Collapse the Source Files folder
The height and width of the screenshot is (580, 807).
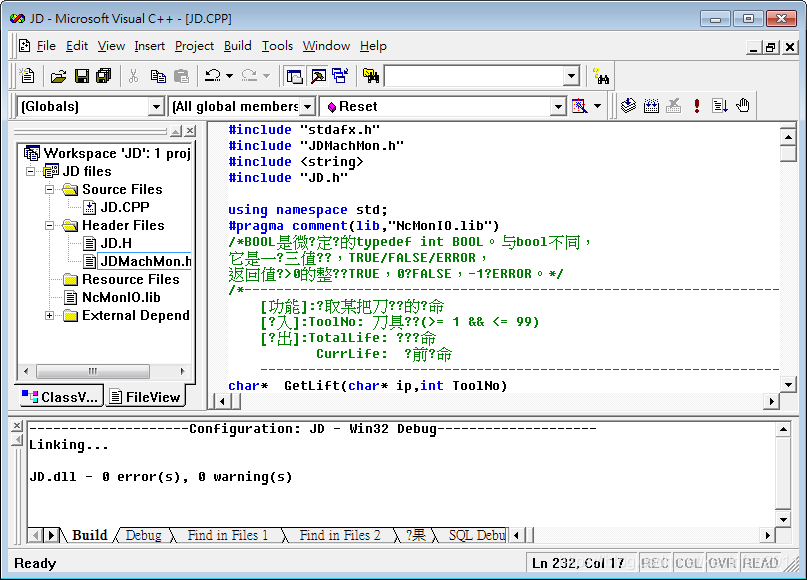[x=49, y=189]
